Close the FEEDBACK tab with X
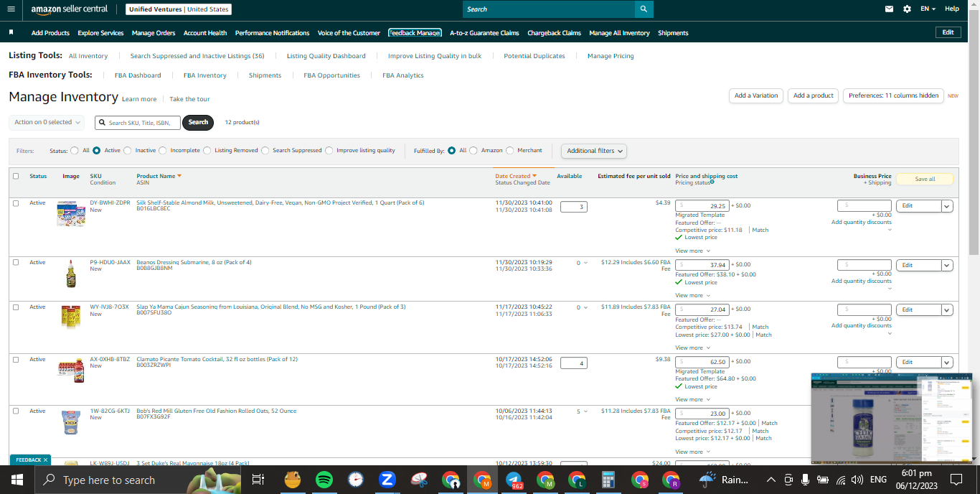Image resolution: width=980 pixels, height=494 pixels. point(45,460)
